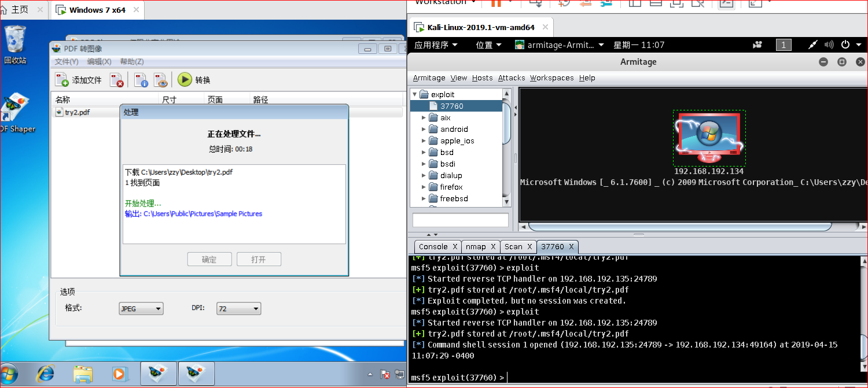
Task: Close the 37760 tab with its X
Action: (x=571, y=246)
